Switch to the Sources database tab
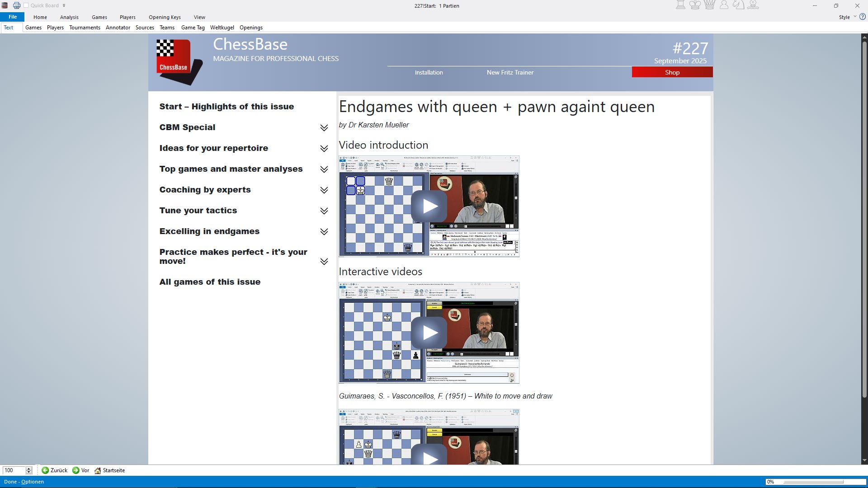This screenshot has height=488, width=868. [145, 28]
